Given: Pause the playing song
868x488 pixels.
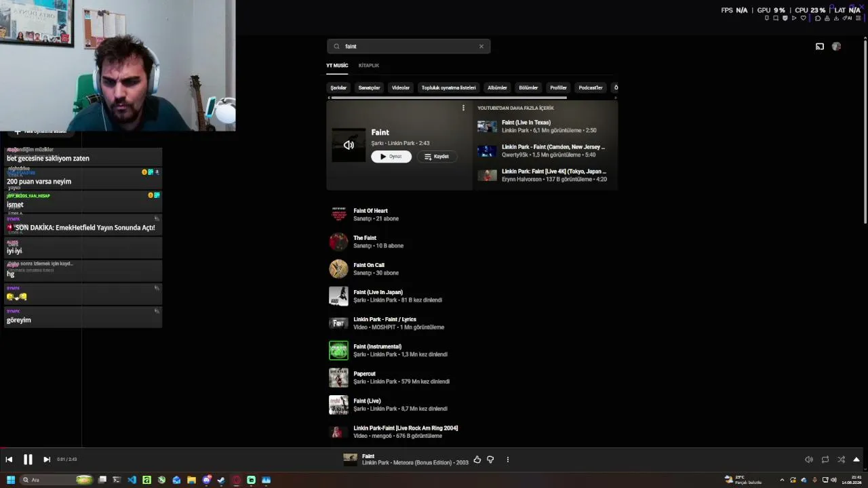Looking at the screenshot, I should 28,460.
